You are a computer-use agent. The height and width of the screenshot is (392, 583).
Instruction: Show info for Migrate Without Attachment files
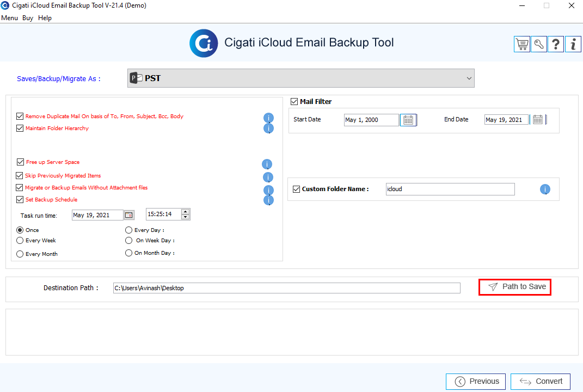(268, 190)
